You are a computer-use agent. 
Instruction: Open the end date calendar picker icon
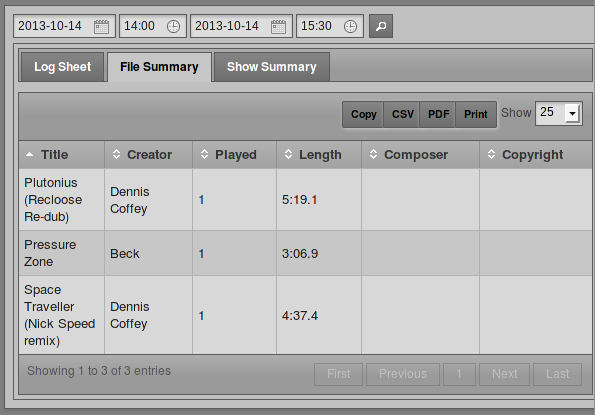278,26
